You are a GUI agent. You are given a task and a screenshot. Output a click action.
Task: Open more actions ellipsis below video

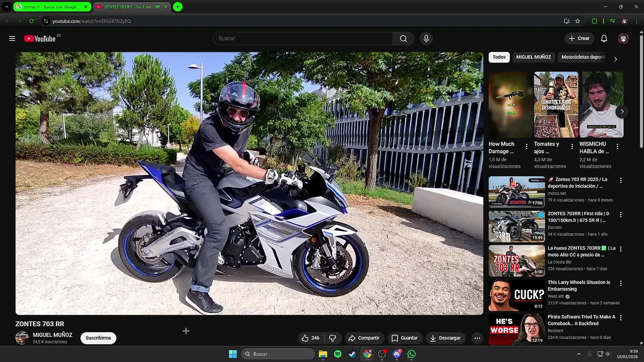pyautogui.click(x=477, y=338)
